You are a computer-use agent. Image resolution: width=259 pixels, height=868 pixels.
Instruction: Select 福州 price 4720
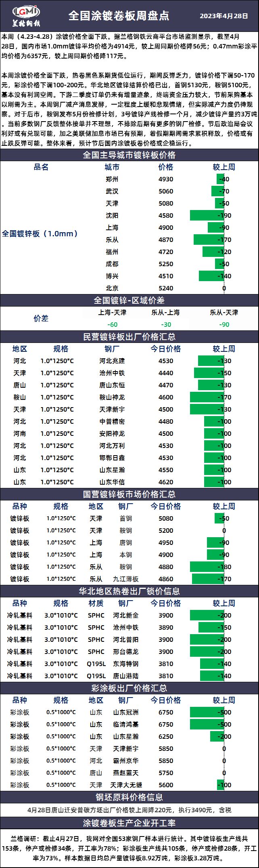point(166,252)
